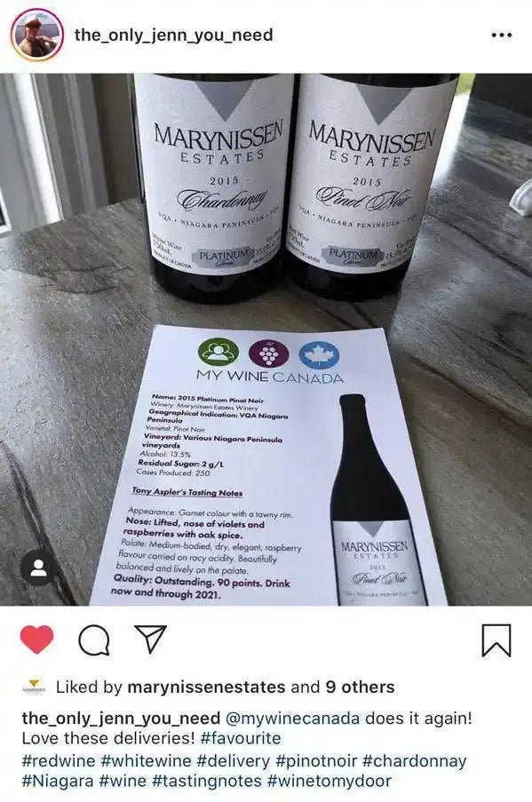Image resolution: width=532 pixels, height=802 pixels.
Task: Open Marynissen liker avatar next to Liked by
Action: [34, 687]
